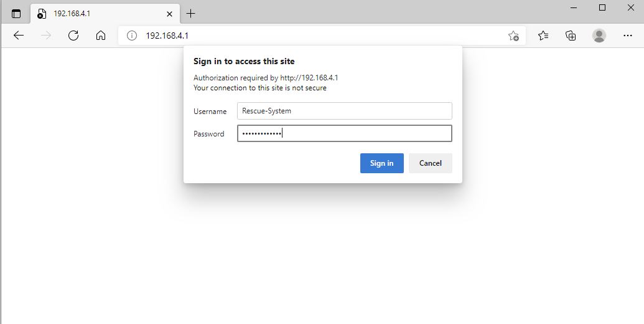Image resolution: width=644 pixels, height=324 pixels.
Task: Open the Collections icon
Action: (571, 36)
